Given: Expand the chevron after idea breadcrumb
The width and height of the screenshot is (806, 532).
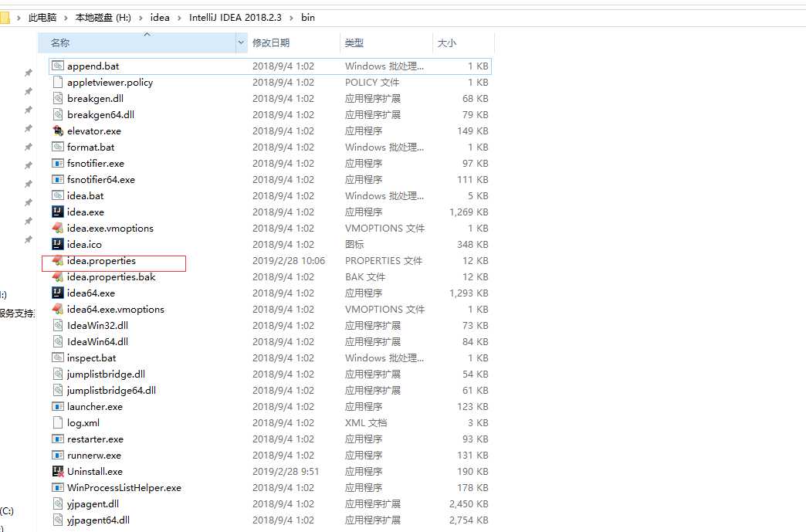Looking at the screenshot, I should 179,18.
